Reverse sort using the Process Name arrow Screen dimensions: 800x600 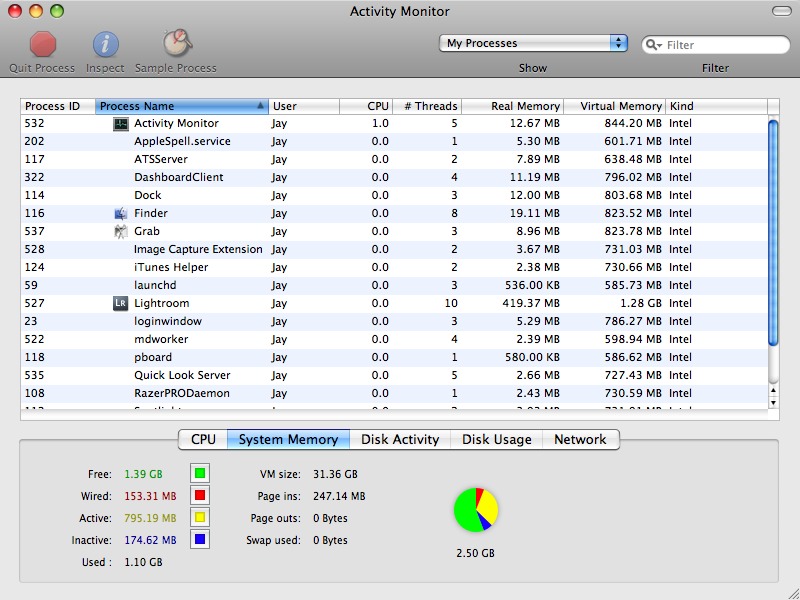tap(260, 106)
